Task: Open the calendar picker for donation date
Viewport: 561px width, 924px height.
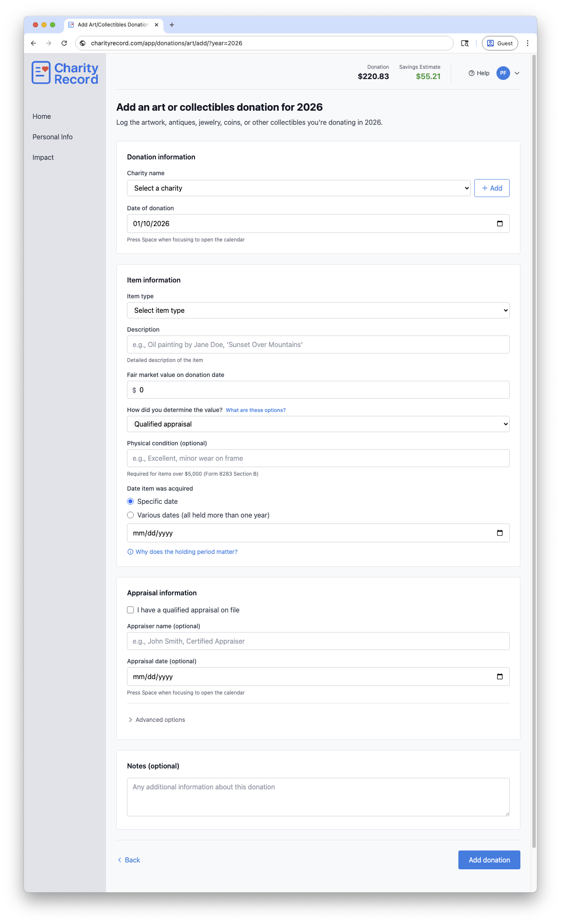Action: pos(499,224)
